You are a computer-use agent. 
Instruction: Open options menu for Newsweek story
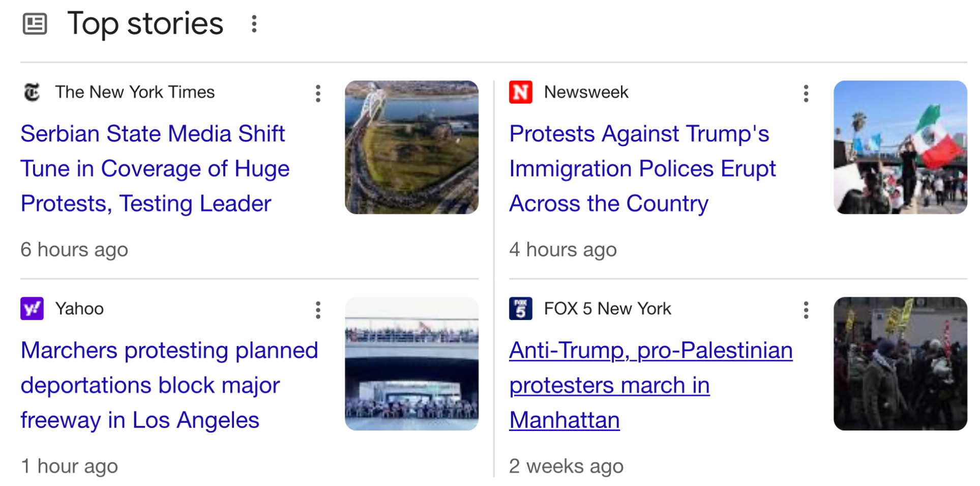[806, 94]
